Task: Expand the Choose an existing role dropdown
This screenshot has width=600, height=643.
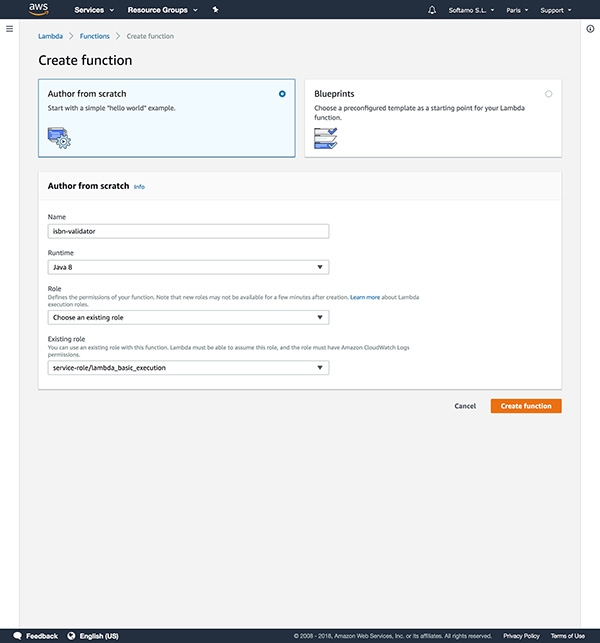Action: pyautogui.click(x=188, y=317)
